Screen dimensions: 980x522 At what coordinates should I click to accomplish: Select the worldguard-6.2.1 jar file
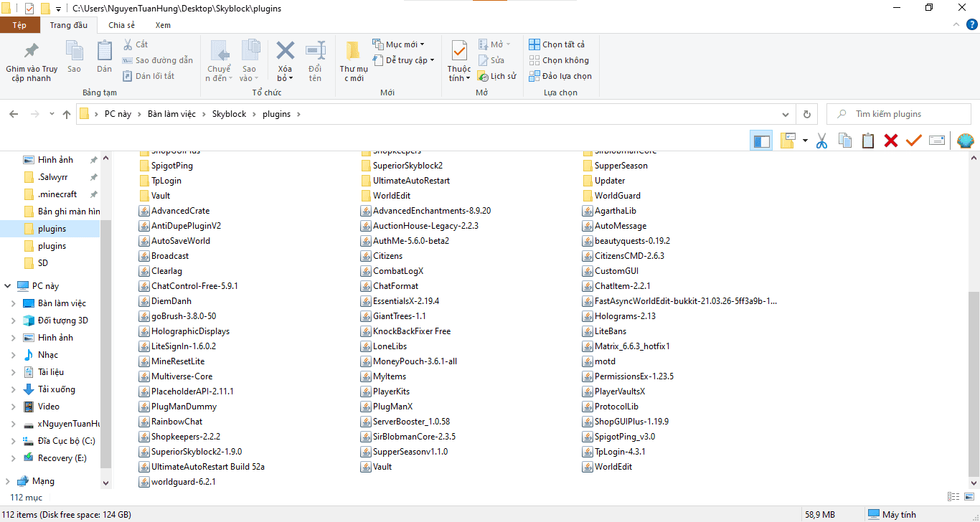tap(177, 482)
